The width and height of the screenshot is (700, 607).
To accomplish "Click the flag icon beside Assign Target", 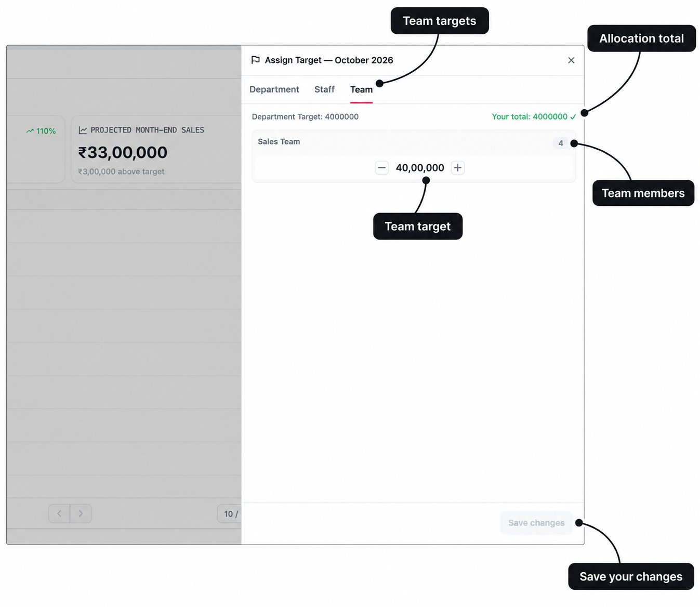I will point(255,60).
